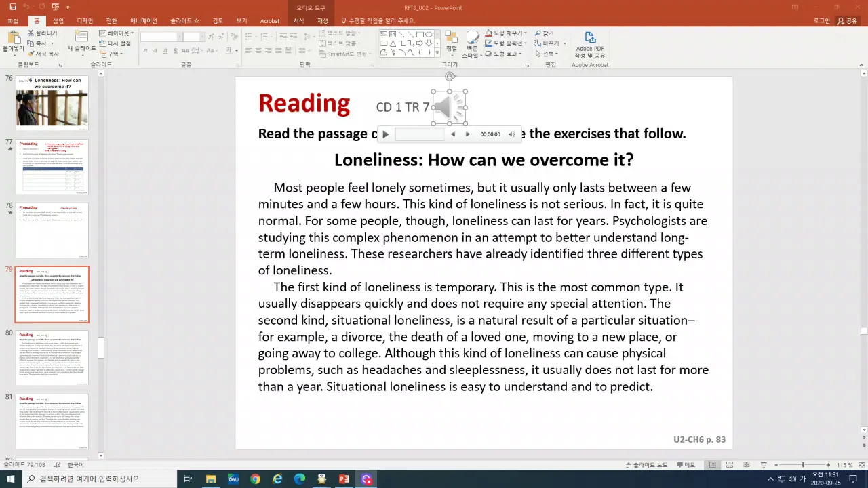Image resolution: width=868 pixels, height=488 pixels.
Task: Click Sign in (로그인) link
Action: tap(821, 21)
